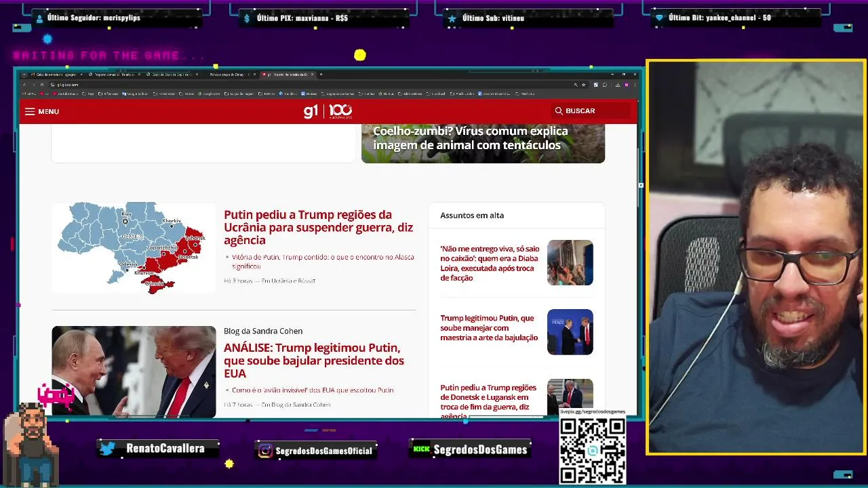This screenshot has height=488, width=868.
Task: Click Último PIX: maxvianna text
Action: click(x=302, y=18)
